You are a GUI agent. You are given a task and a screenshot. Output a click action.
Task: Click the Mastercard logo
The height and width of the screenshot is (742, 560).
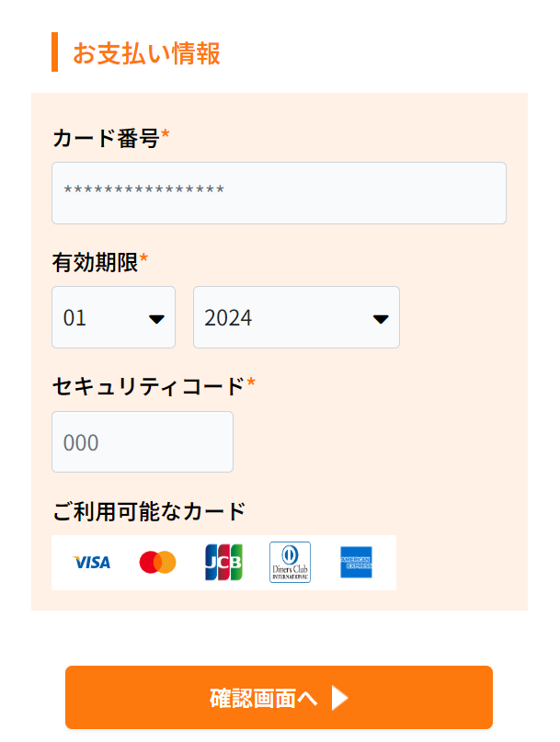157,562
